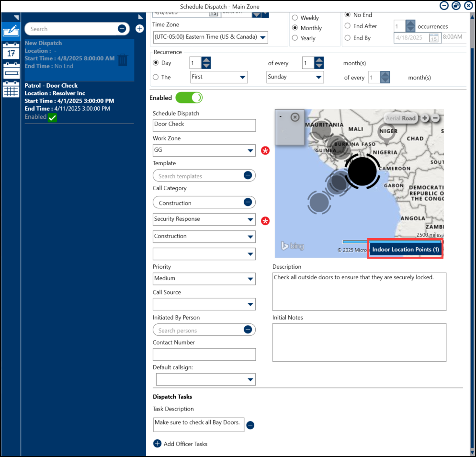
Task: Open the month grid calendar view
Action: (11, 89)
